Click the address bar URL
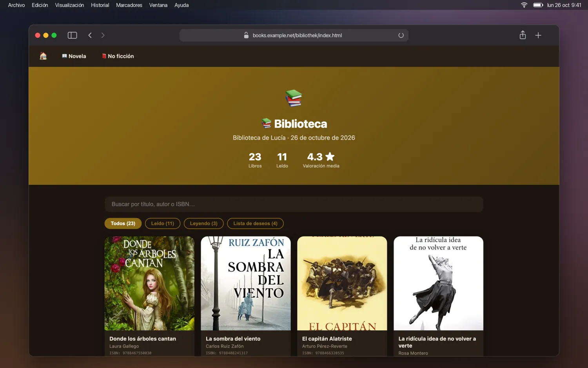588x368 pixels. click(297, 35)
